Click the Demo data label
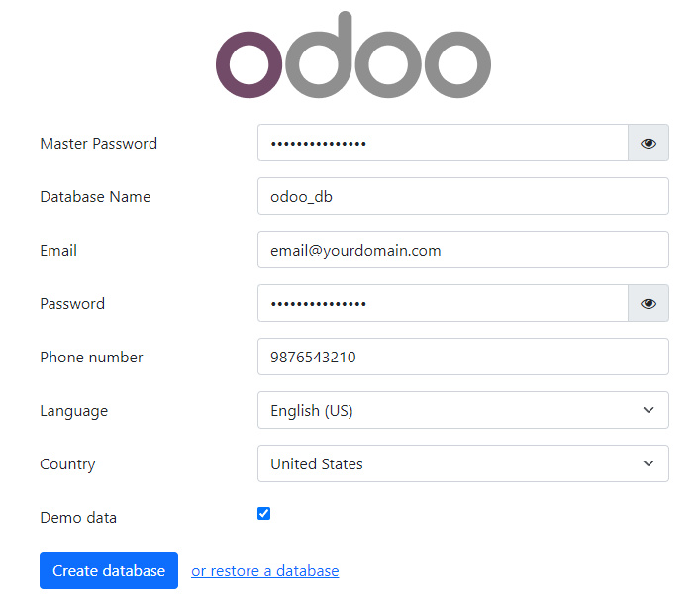The image size is (700, 615). [77, 517]
